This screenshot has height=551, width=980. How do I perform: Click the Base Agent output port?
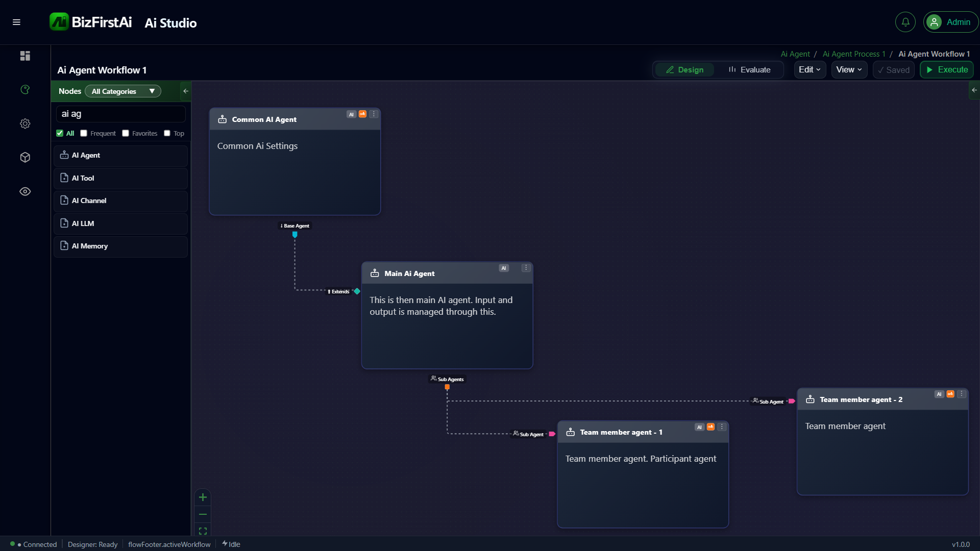295,235
